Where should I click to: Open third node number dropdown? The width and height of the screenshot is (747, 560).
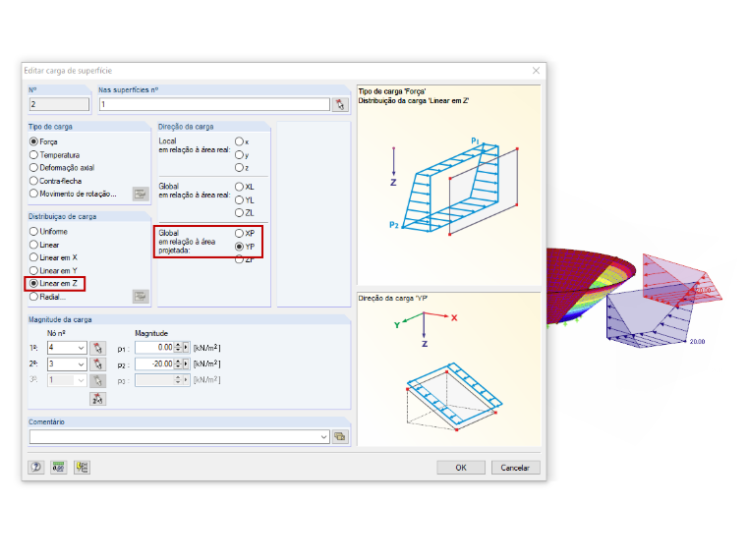point(81,380)
